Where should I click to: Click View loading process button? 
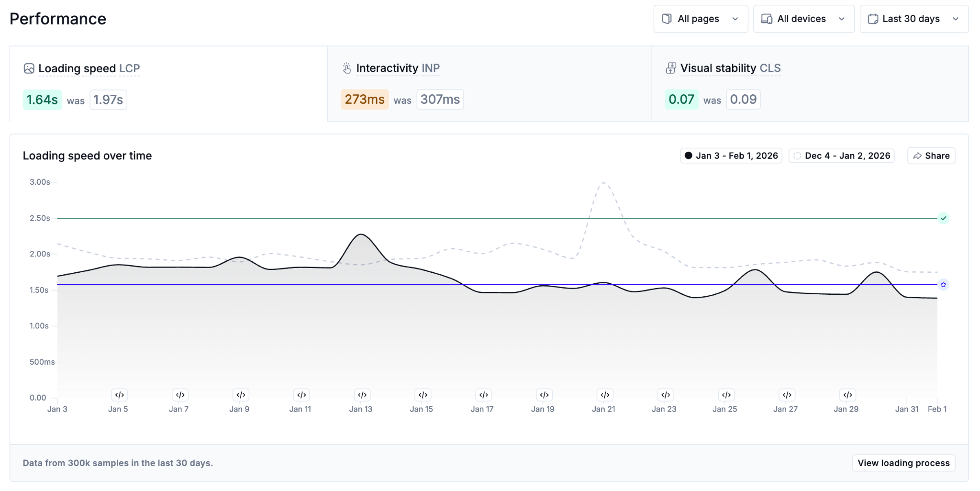(903, 463)
